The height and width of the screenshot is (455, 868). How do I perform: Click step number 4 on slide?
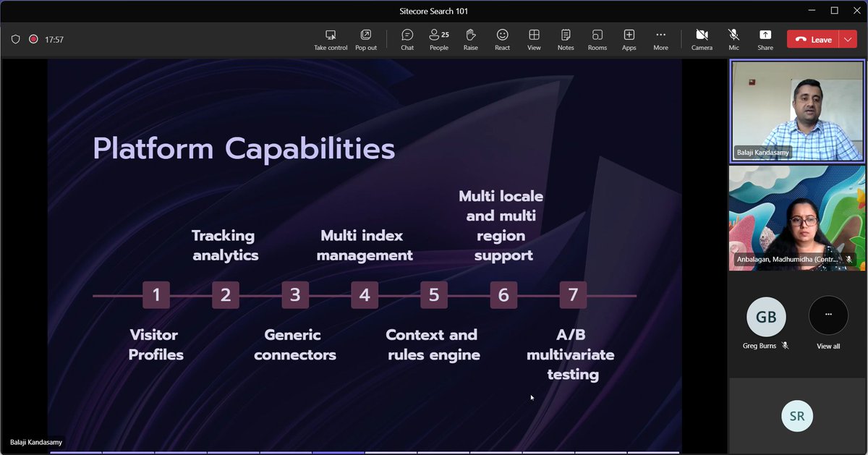coord(365,295)
